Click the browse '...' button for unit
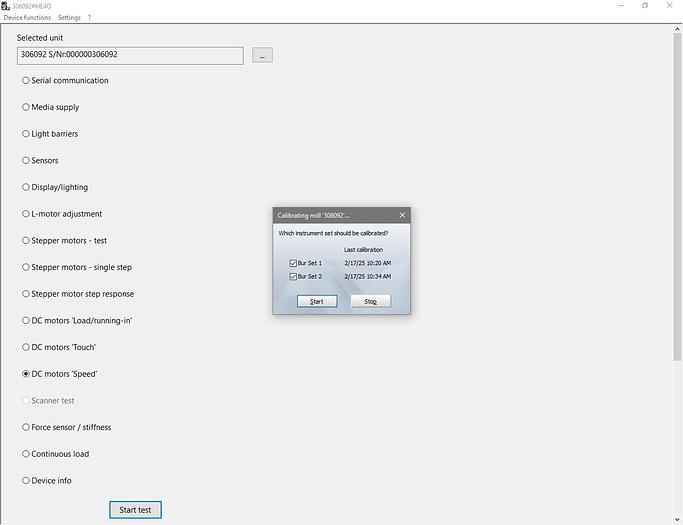 click(262, 55)
